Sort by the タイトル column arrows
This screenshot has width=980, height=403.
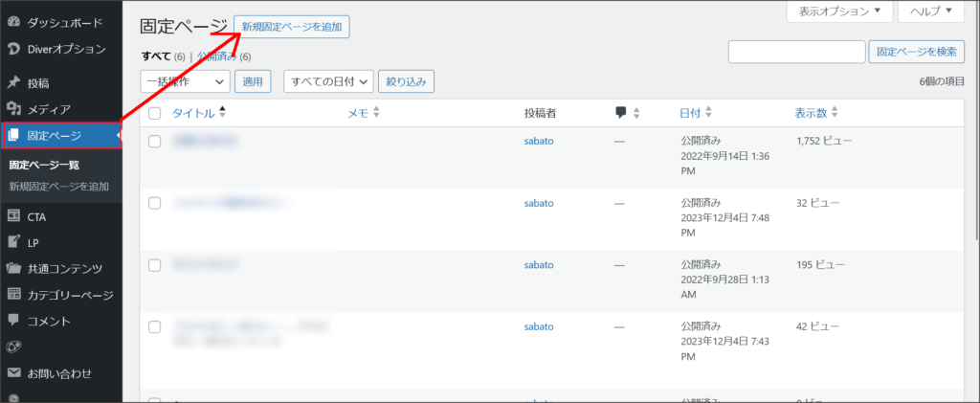(222, 113)
